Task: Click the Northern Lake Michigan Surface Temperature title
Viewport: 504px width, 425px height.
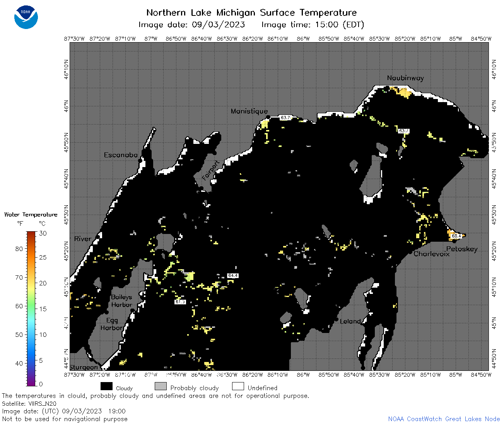Action: (x=251, y=13)
